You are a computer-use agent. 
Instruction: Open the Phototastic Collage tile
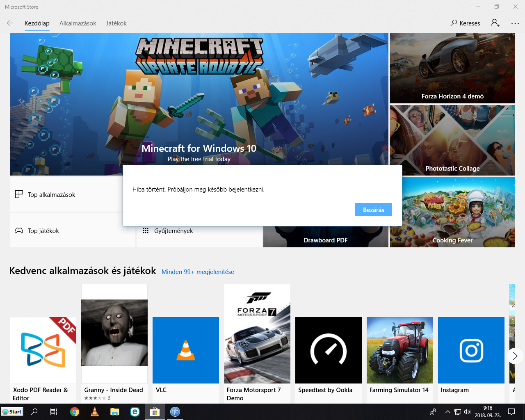point(452,140)
